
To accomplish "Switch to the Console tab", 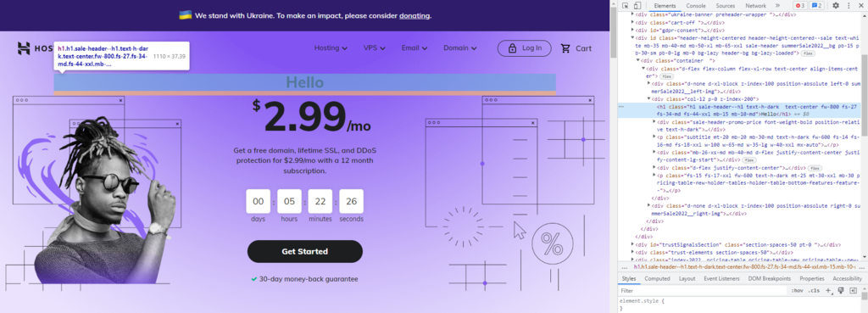I will click(x=696, y=6).
